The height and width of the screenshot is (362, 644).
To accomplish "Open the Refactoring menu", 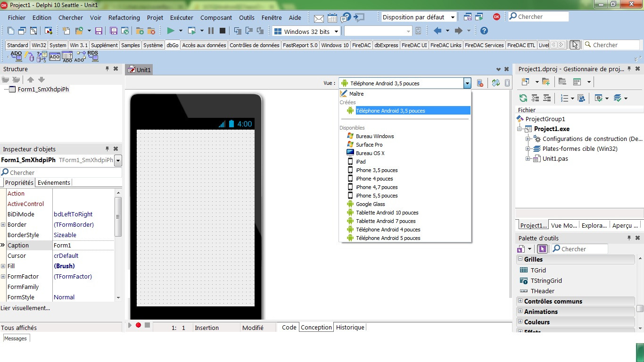I will tap(124, 17).
